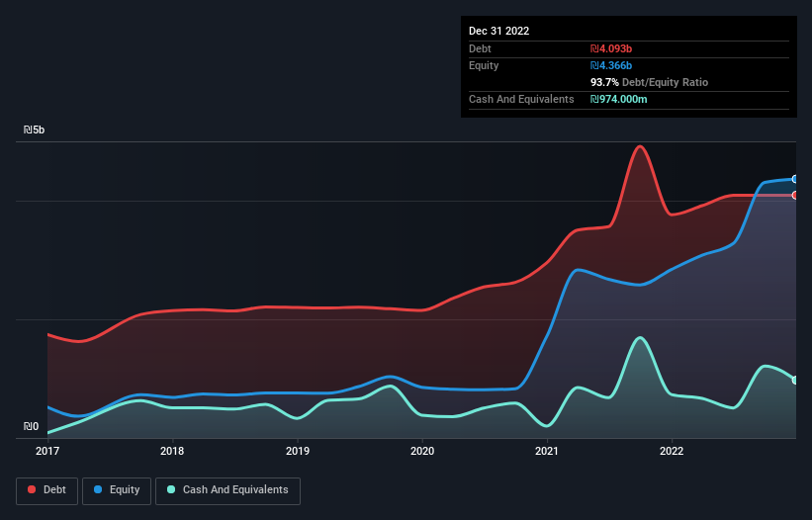The width and height of the screenshot is (812, 520).
Task: Click the red Debt legend dot
Action: [x=32, y=489]
